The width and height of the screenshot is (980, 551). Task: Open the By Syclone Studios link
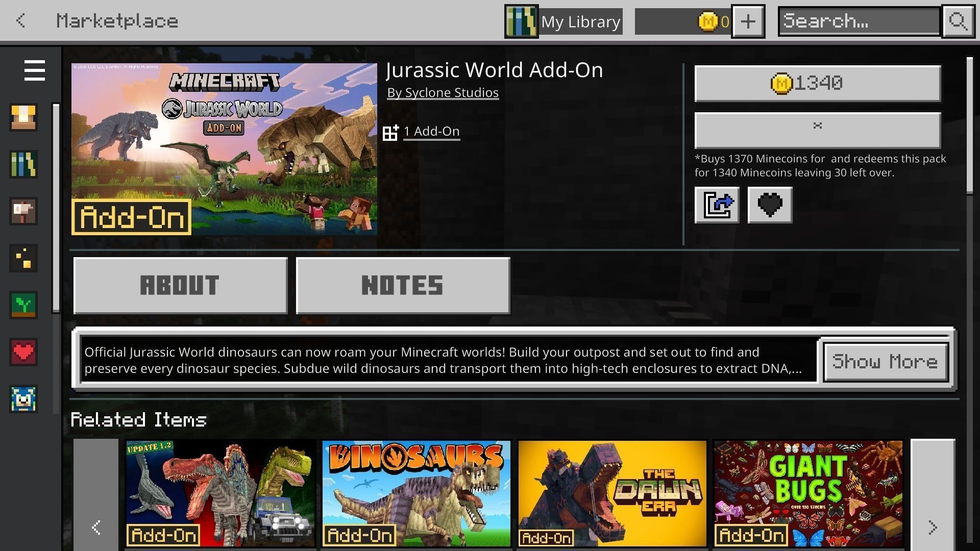click(x=443, y=93)
